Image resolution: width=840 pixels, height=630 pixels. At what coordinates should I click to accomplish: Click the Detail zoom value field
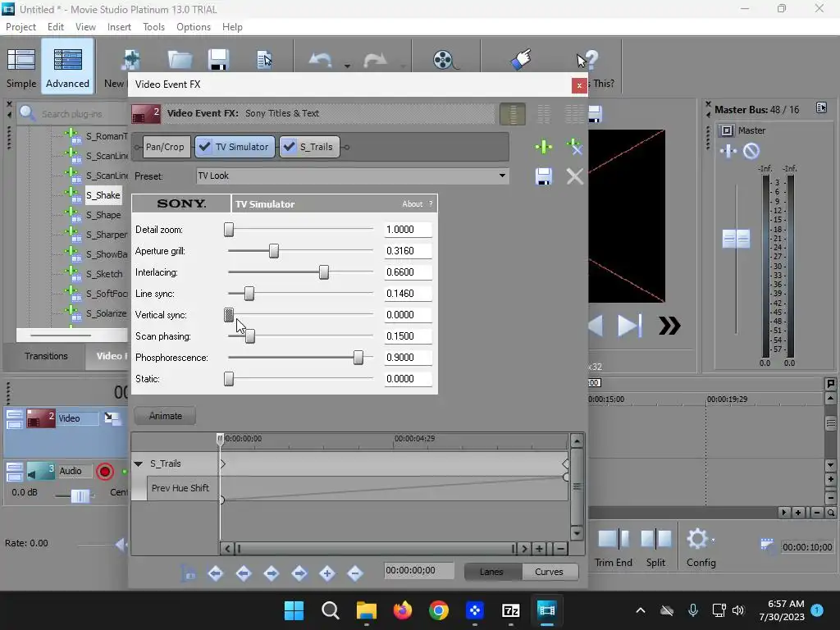tap(408, 230)
